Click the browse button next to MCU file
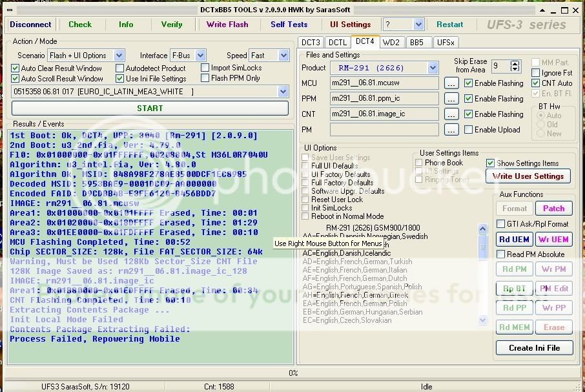The width and height of the screenshot is (585, 392). pyautogui.click(x=451, y=83)
